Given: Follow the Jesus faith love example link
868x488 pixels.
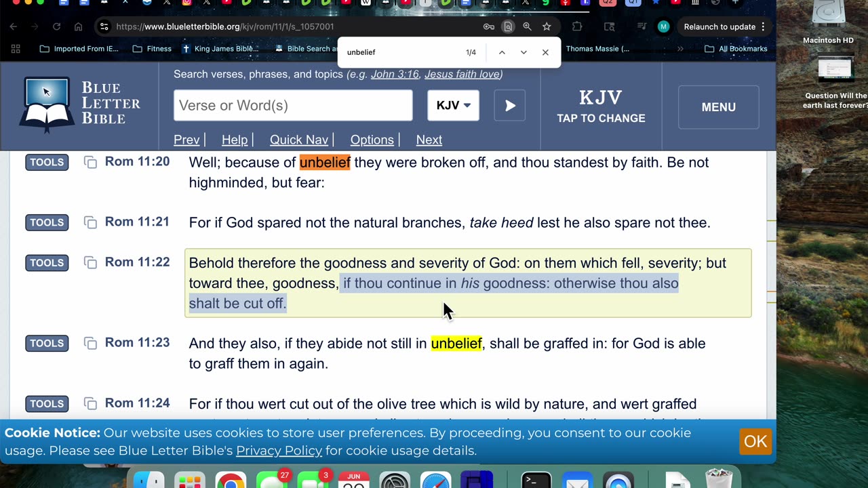Looking at the screenshot, I should pyautogui.click(x=462, y=75).
